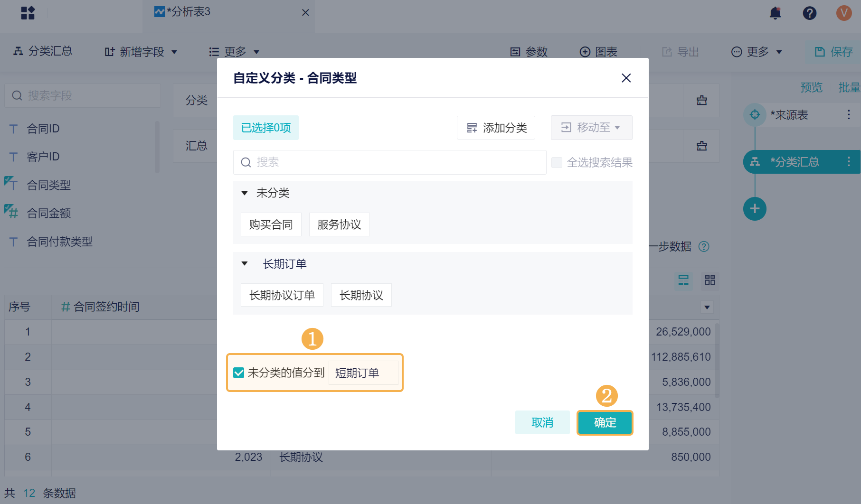The width and height of the screenshot is (861, 504).
Task: Open the help question mark icon
Action: (x=809, y=13)
